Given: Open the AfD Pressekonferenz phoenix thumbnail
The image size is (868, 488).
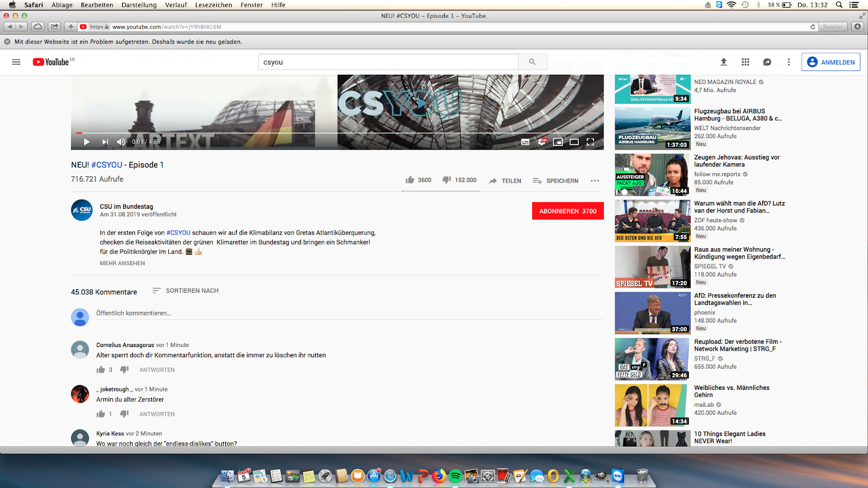Looking at the screenshot, I should 653,313.
